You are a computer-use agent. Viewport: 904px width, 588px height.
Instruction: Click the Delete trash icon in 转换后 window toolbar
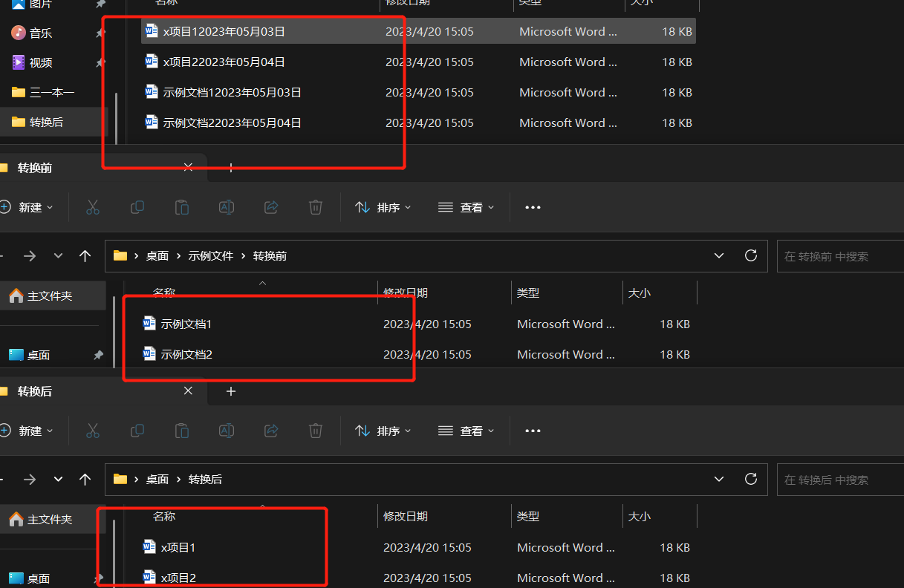316,431
